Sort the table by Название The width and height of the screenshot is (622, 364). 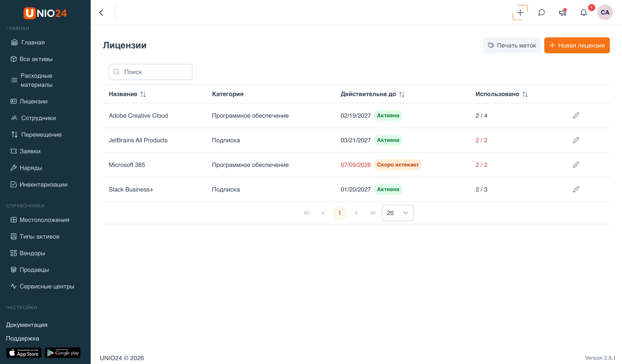(143, 94)
